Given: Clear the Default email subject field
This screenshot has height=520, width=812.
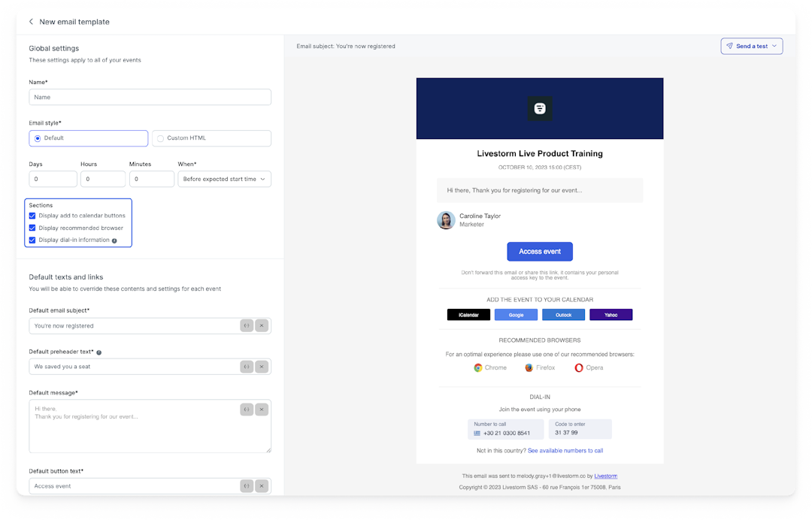Looking at the screenshot, I should [x=262, y=326].
